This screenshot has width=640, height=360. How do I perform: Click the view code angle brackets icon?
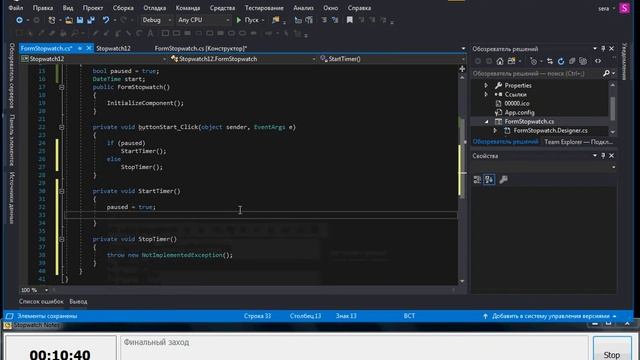598,61
